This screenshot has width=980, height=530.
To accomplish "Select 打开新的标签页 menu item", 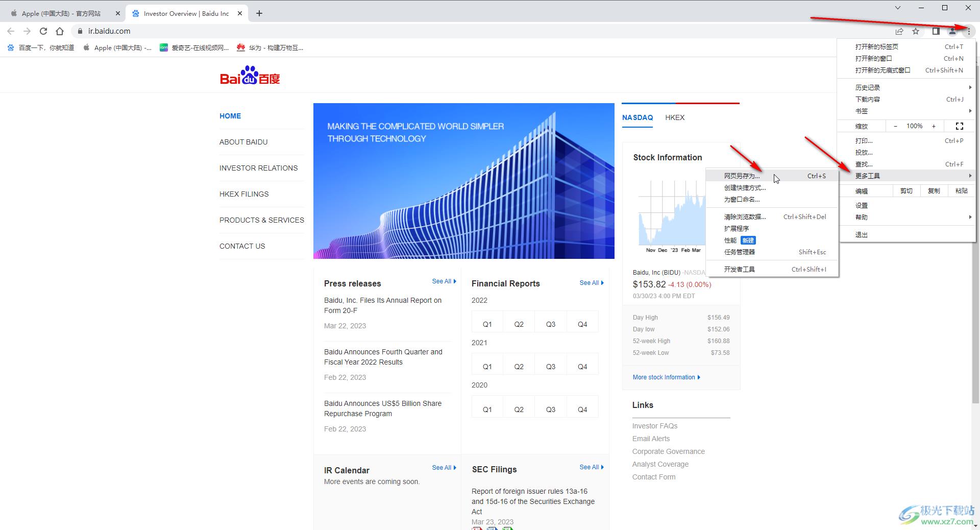I will pos(907,46).
